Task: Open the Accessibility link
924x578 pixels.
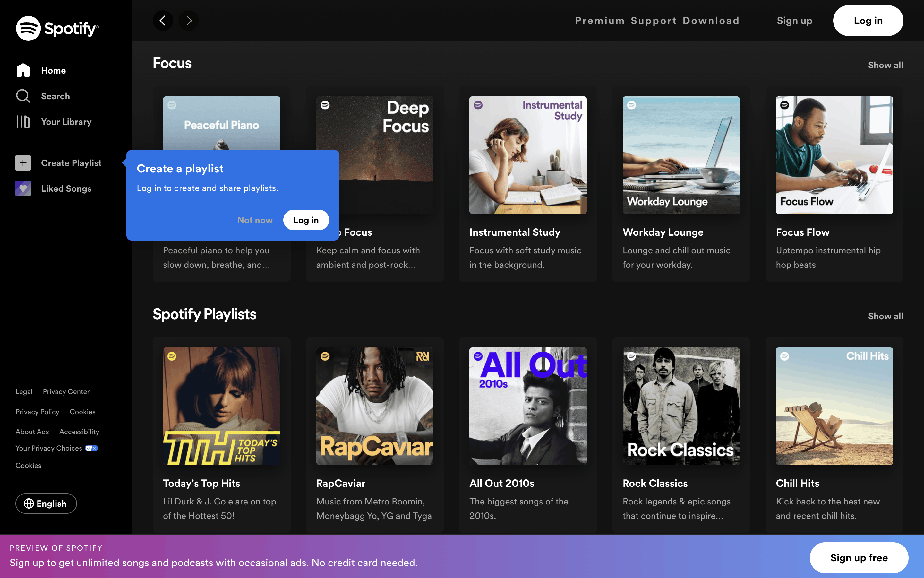Action: 79,432
